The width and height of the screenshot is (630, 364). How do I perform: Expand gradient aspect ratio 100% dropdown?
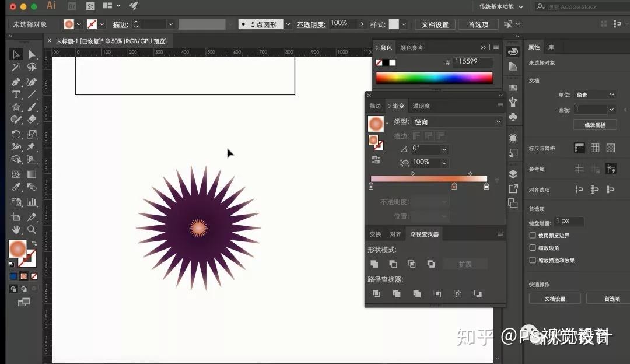[444, 163]
